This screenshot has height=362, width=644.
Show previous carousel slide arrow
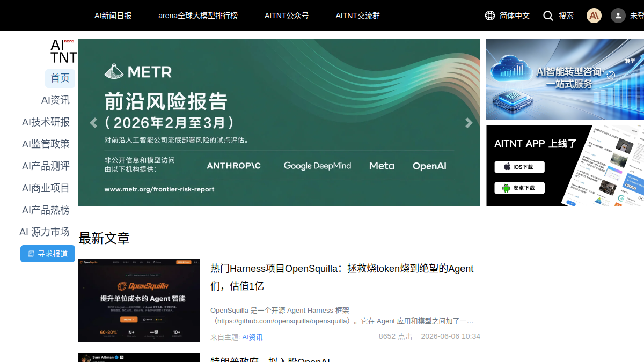93,123
